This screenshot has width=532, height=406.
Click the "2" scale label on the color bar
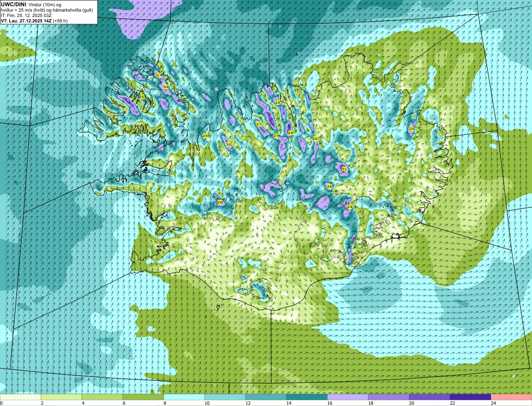tap(42, 403)
